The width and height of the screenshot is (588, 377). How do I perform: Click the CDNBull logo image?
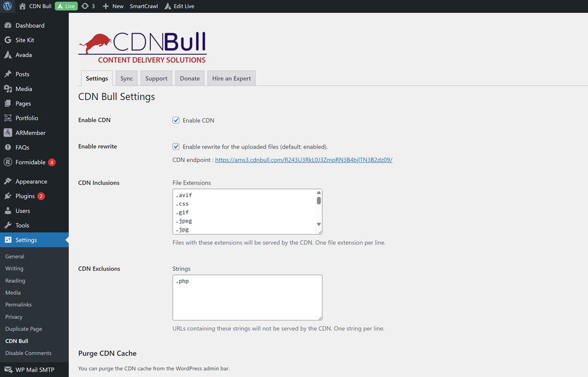[142, 47]
